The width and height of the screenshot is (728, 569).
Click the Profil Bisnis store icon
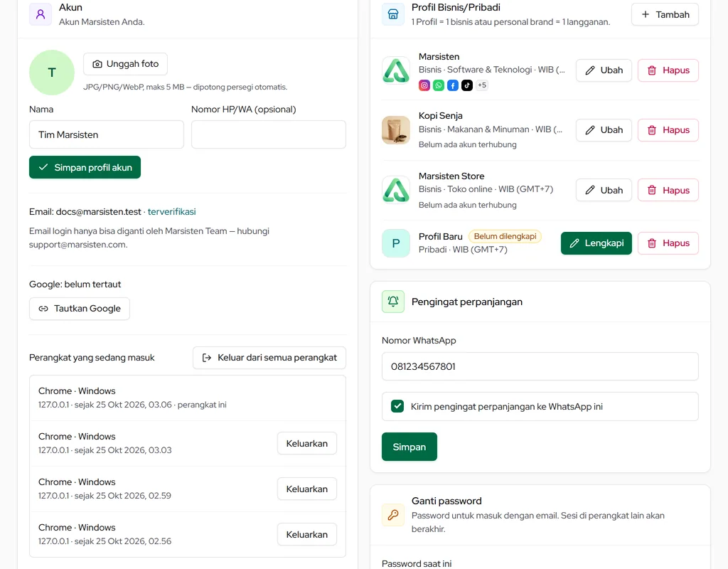coord(392,14)
